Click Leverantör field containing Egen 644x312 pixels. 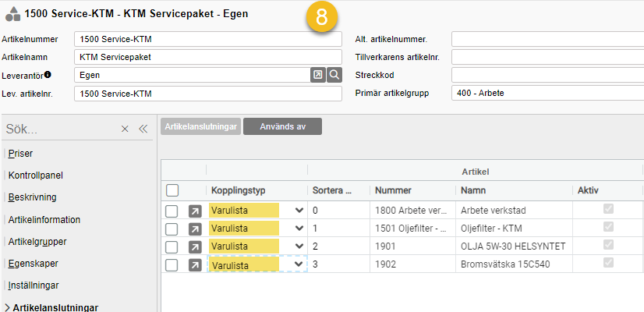(x=193, y=75)
